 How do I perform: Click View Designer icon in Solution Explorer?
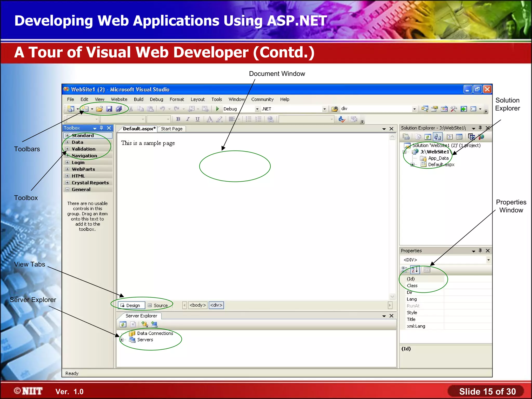coord(459,137)
